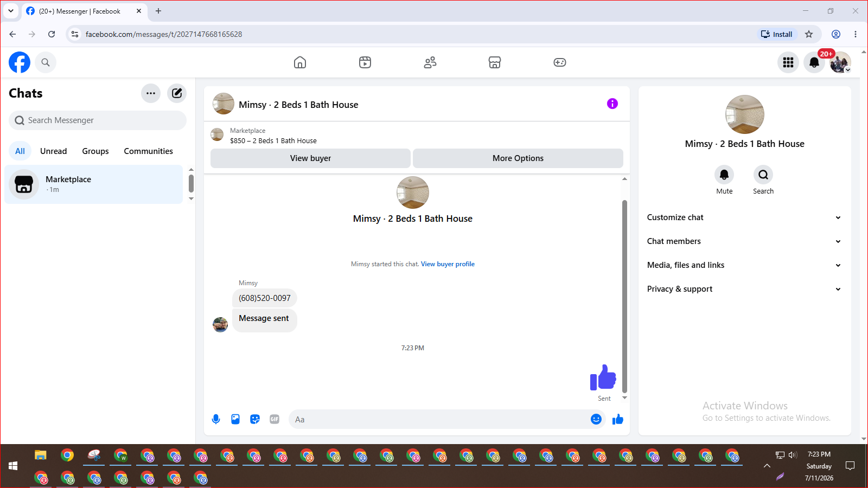Attach a photo with the image icon
This screenshot has width=868, height=488.
pos(235,419)
